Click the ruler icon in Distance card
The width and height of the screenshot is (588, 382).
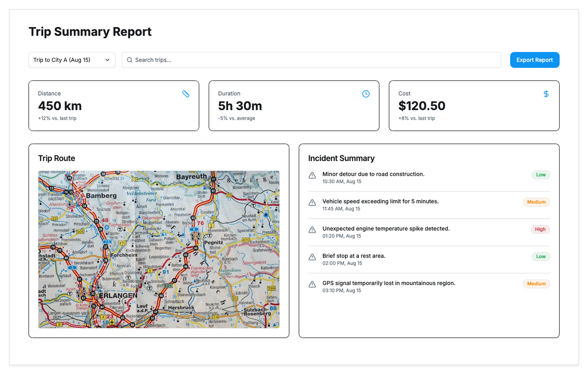click(x=186, y=94)
